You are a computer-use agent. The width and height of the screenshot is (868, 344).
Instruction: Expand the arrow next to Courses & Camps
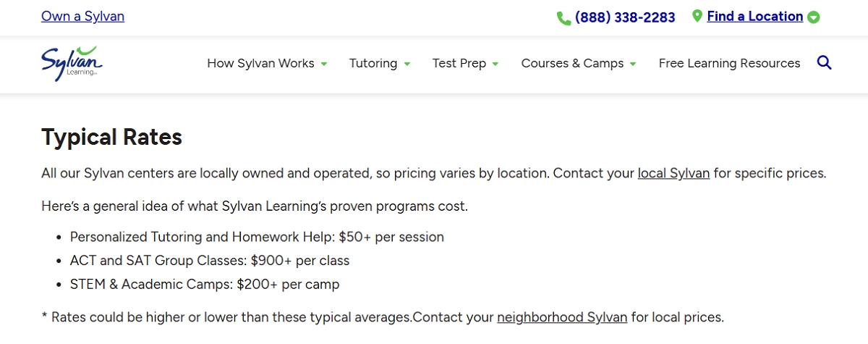633,64
